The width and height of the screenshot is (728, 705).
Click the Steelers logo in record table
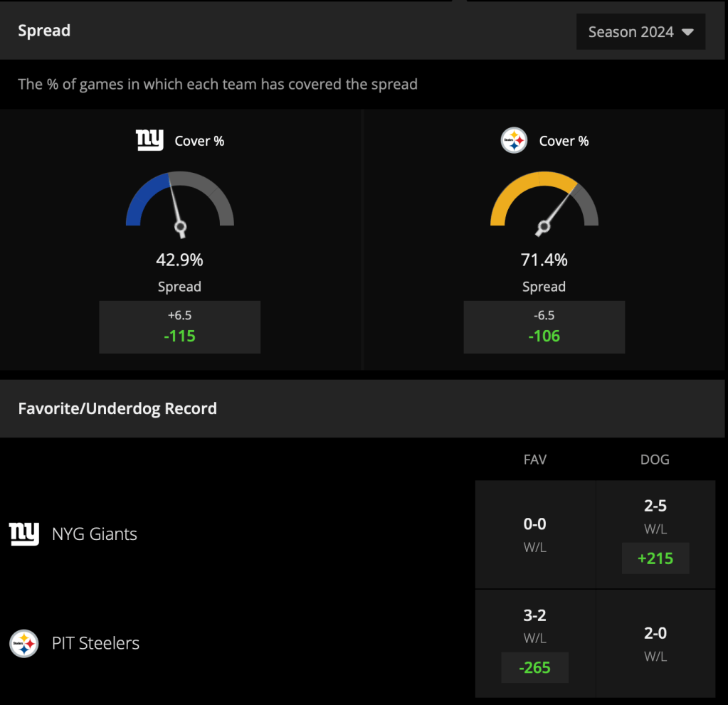click(x=24, y=643)
